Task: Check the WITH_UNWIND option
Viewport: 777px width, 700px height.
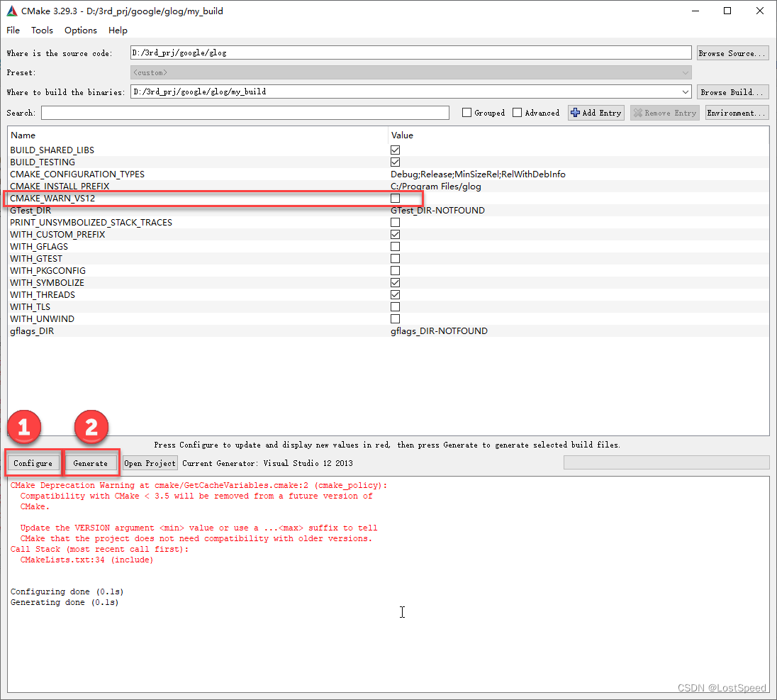Action: [x=395, y=318]
